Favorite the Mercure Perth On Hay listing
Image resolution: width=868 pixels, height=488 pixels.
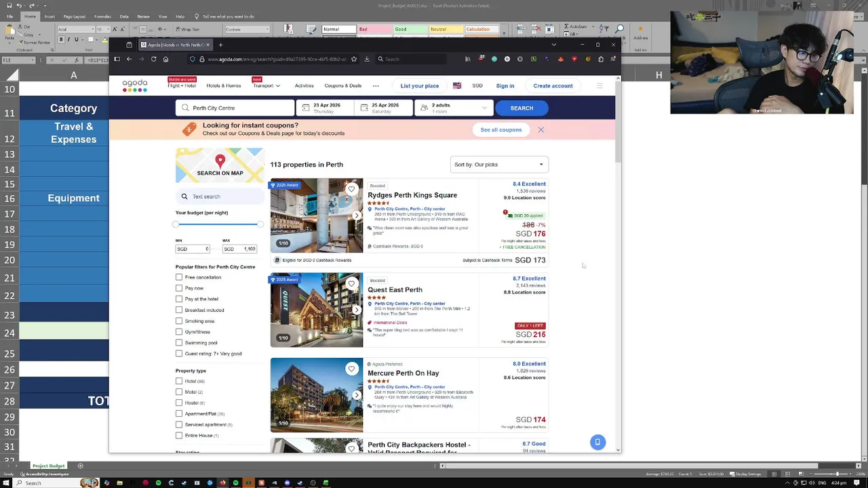(351, 369)
